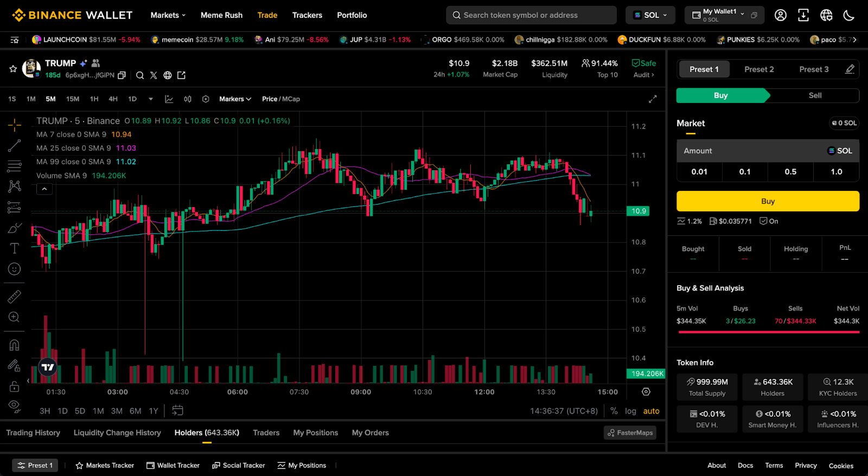Select the pattern drawing tool
This screenshot has width=868, height=476.
coord(15,186)
